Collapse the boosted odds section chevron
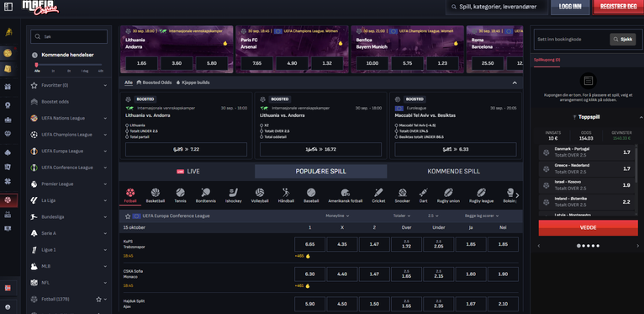 [x=515, y=82]
